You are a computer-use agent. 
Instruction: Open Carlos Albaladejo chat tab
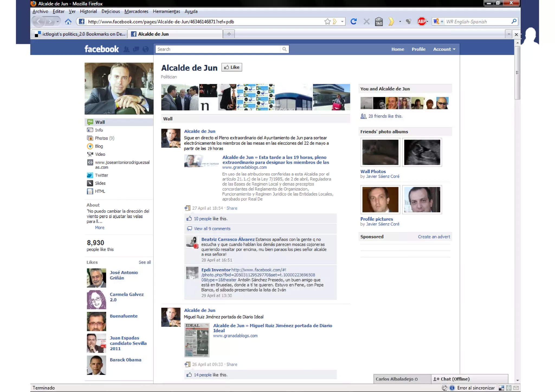coord(402,379)
